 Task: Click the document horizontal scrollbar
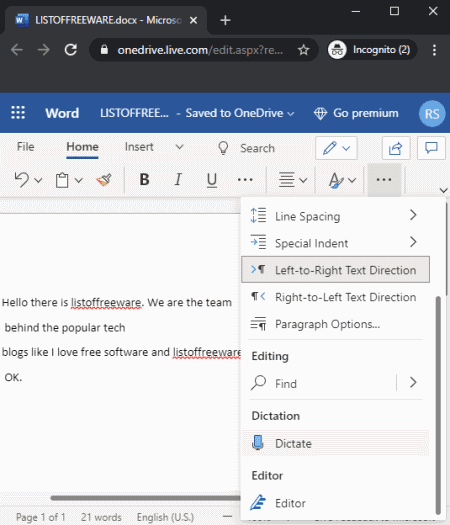145,498
